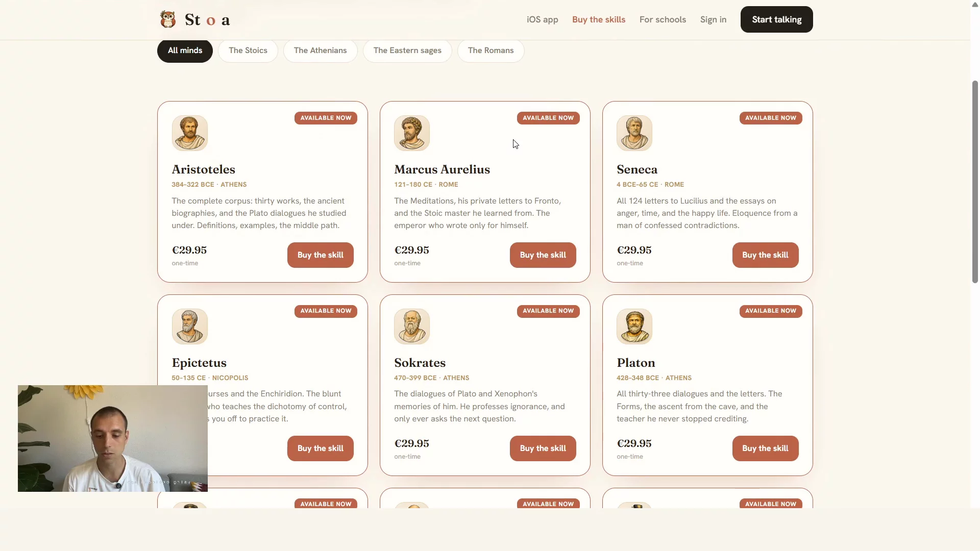Screen dimensions: 980x551
Task: Select the Seneca portrait icon
Action: (x=634, y=133)
